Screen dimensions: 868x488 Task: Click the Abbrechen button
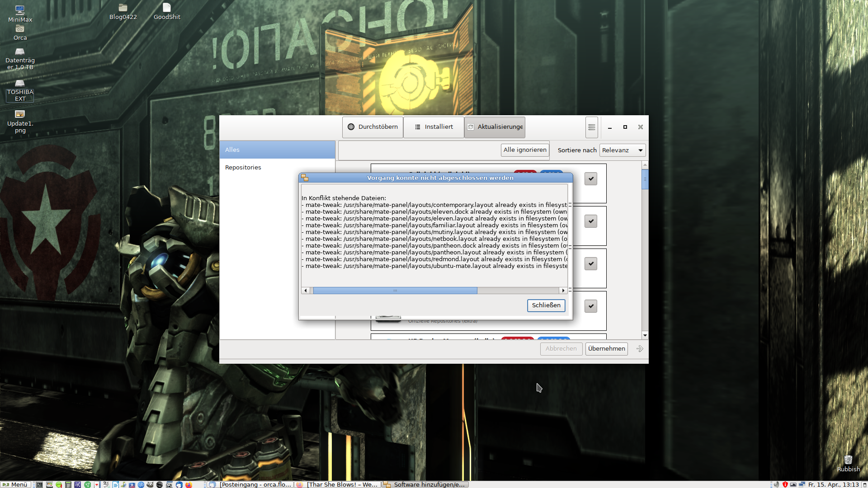(x=561, y=349)
